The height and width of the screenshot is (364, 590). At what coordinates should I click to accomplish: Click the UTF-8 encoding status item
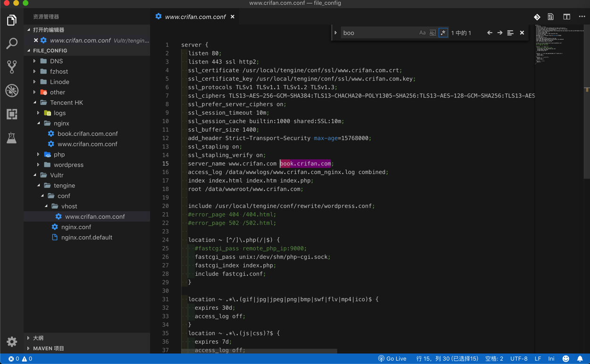[x=519, y=359]
